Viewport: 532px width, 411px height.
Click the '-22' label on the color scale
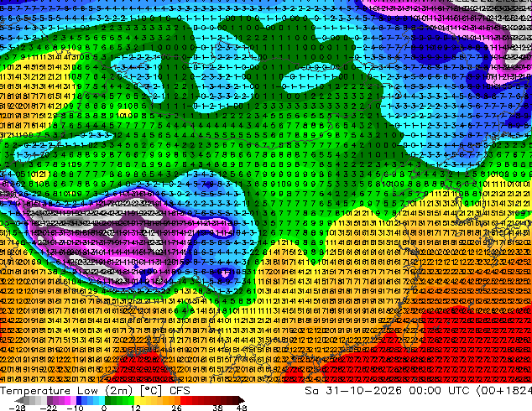pos(49,408)
